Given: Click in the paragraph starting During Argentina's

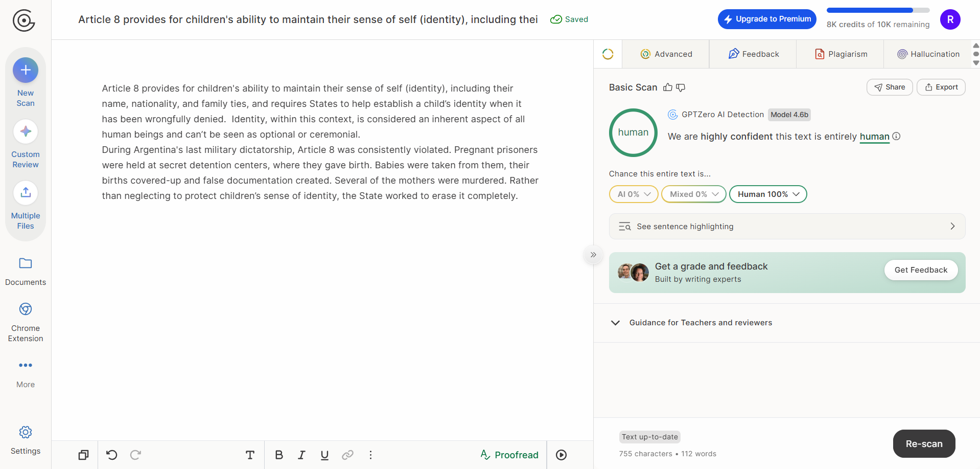Looking at the screenshot, I should click(320, 173).
